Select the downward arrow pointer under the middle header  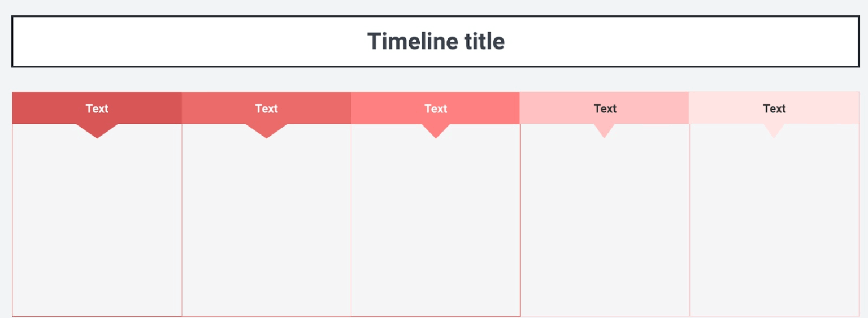click(436, 130)
